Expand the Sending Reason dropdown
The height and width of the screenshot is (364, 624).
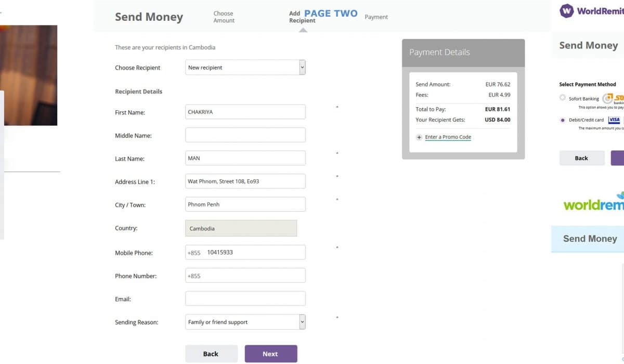point(245,322)
